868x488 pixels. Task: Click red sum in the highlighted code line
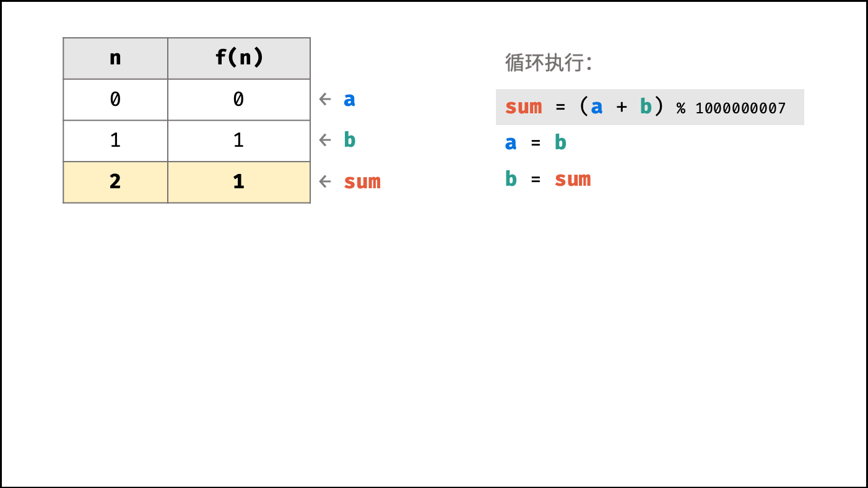click(x=524, y=107)
